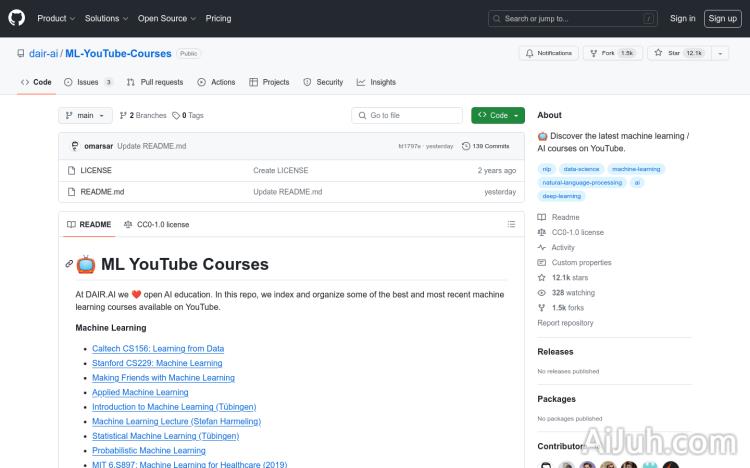
Task: Open the Update README.md commit message
Action: coord(152,146)
